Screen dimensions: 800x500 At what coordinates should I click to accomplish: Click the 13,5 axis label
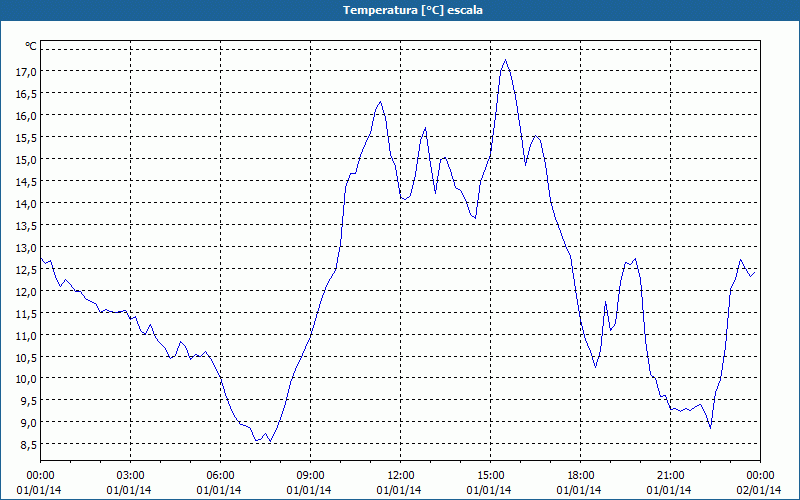[x=26, y=226]
